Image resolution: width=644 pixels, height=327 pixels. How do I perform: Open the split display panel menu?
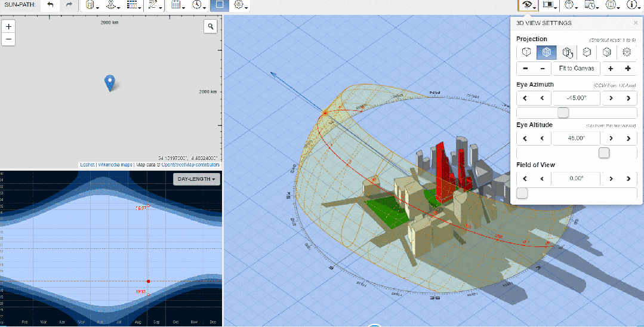(x=550, y=5)
